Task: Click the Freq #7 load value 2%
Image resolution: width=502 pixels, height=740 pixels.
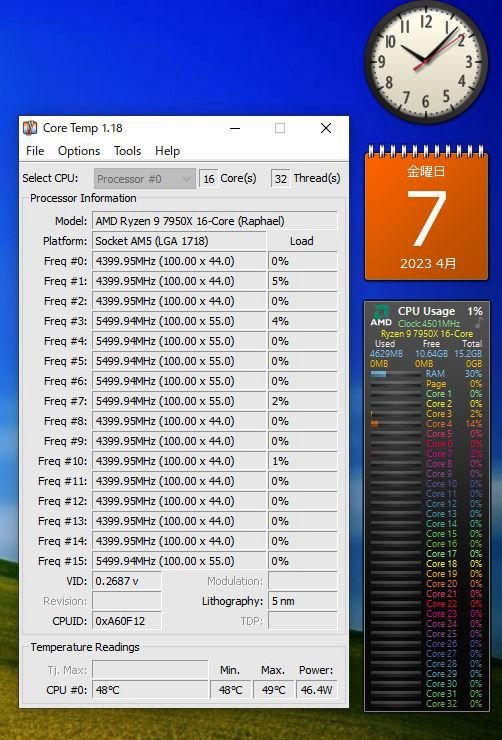Action: (303, 401)
